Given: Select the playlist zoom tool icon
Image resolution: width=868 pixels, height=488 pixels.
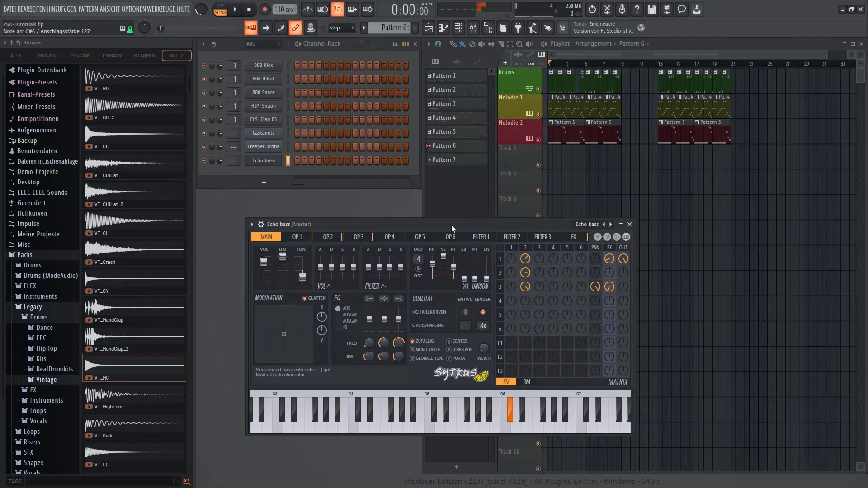Looking at the screenshot, I should (519, 44).
